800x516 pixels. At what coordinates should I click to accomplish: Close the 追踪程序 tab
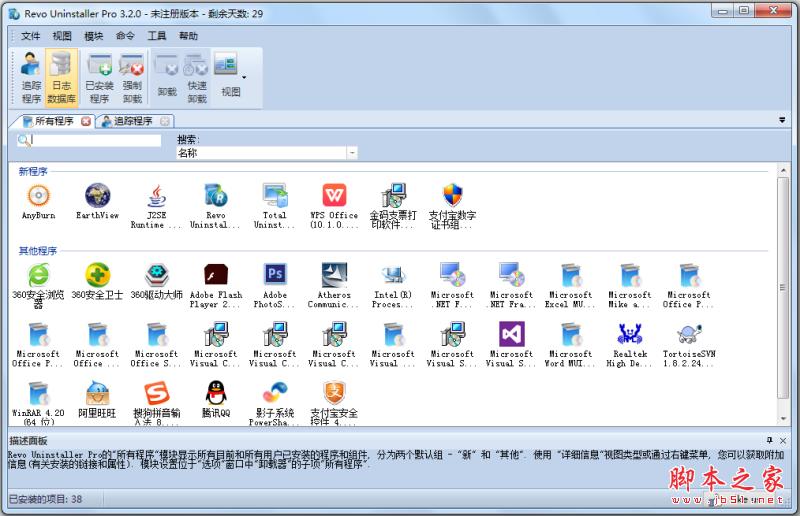(164, 121)
